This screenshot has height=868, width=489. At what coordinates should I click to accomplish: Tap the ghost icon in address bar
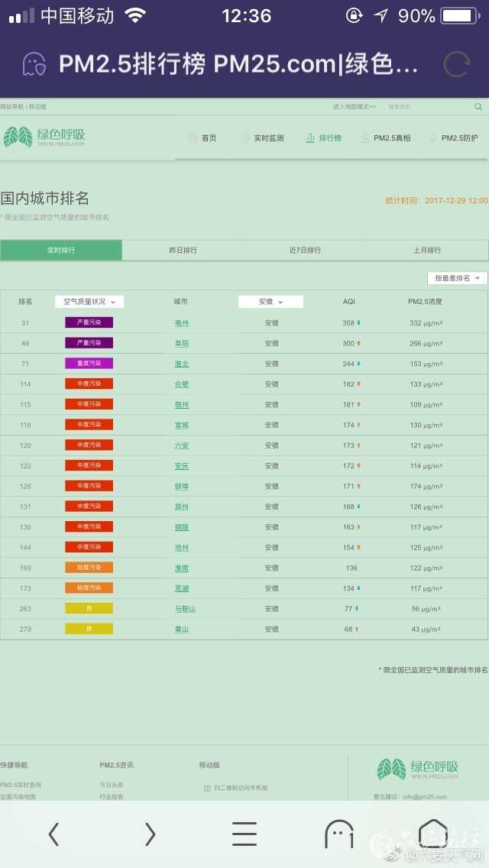[x=34, y=65]
